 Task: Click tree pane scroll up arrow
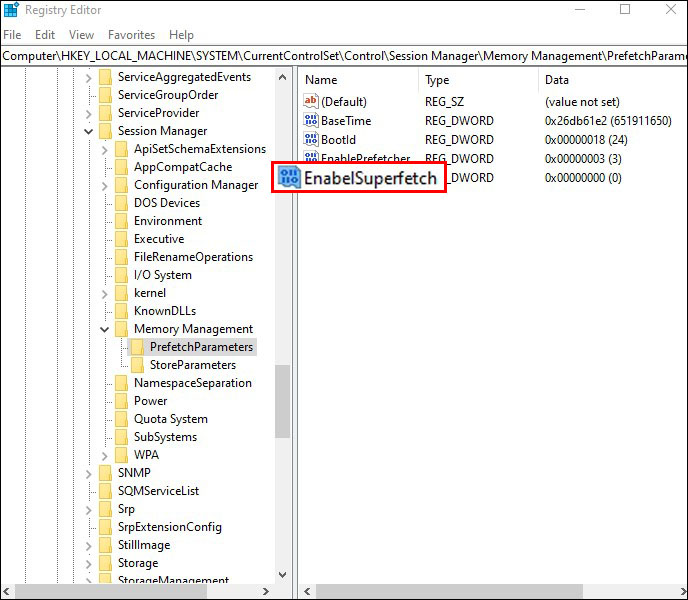(x=283, y=78)
